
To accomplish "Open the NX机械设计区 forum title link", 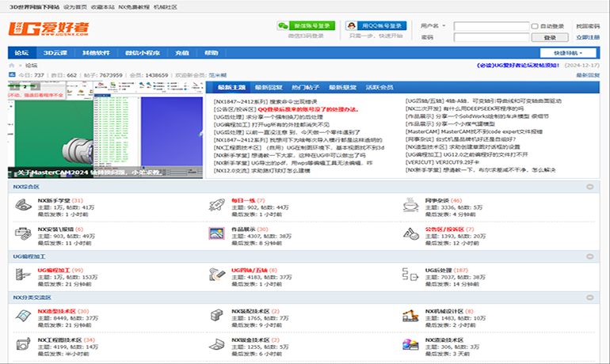I will click(444, 311).
